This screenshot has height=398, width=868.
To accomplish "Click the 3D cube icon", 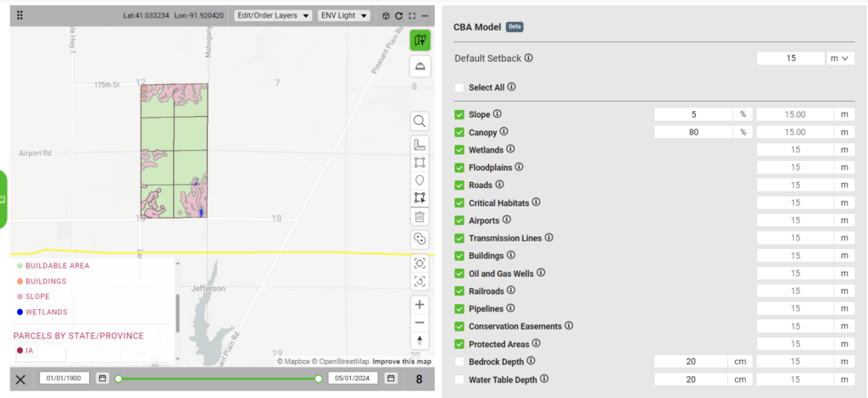I will tap(386, 15).
